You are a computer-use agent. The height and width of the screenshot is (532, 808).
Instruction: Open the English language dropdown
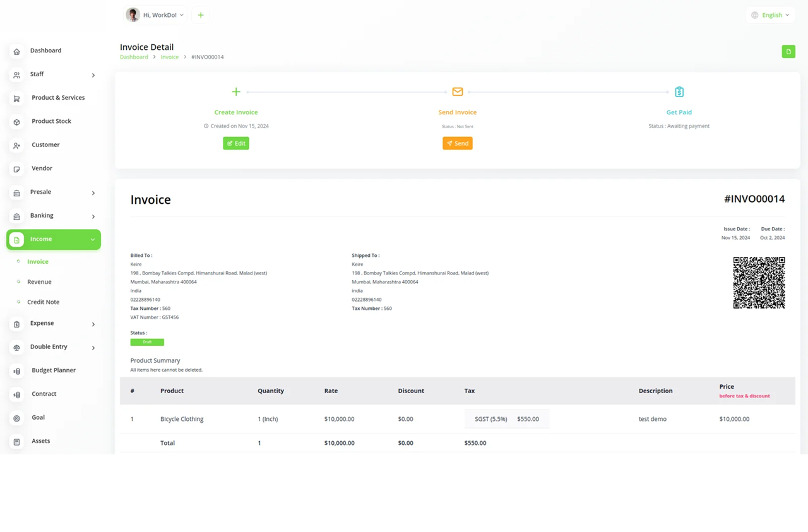[770, 15]
